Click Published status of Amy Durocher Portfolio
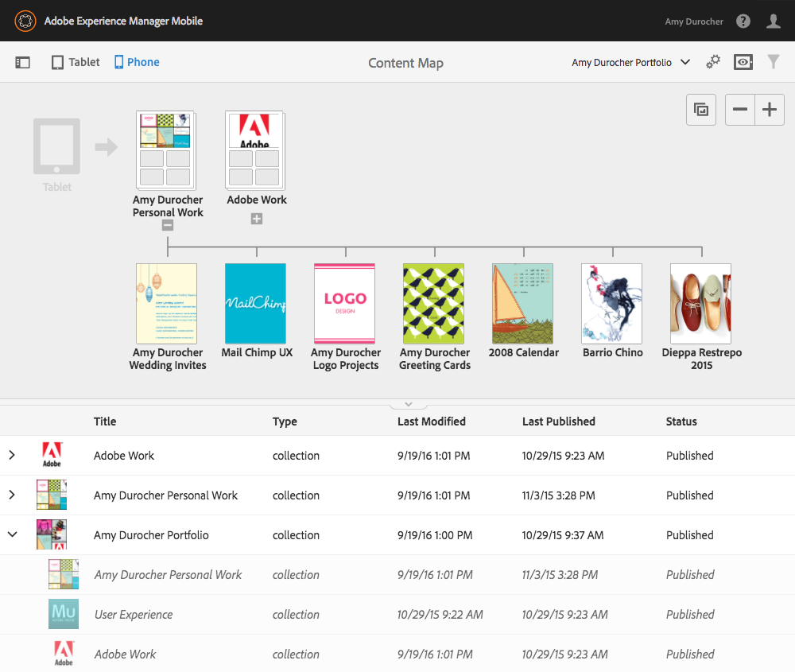Screen dimensions: 795x672 pos(689,535)
